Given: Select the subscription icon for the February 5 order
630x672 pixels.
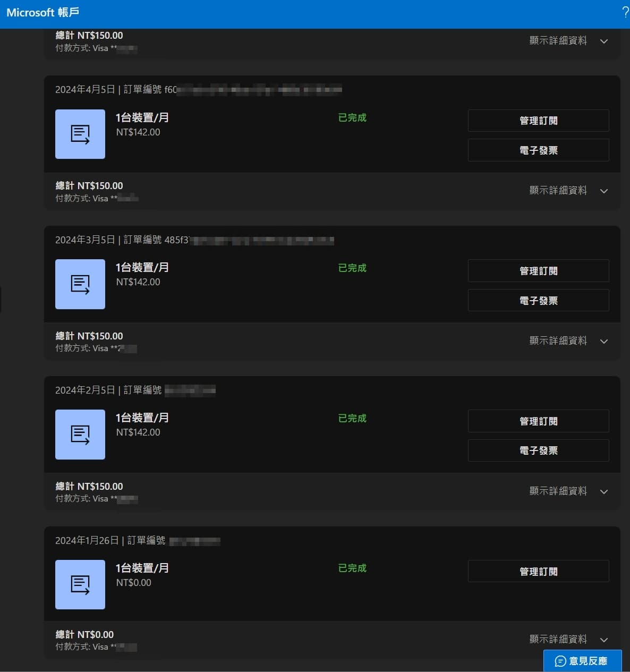Looking at the screenshot, I should point(80,435).
